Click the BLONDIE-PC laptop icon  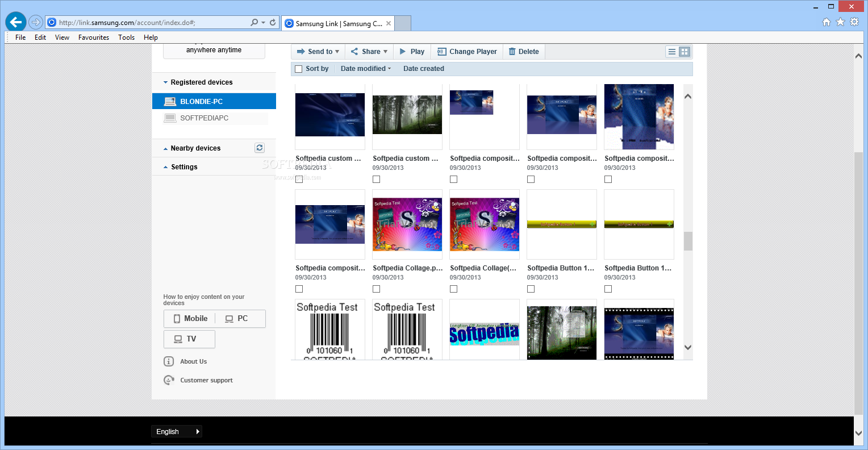click(170, 102)
